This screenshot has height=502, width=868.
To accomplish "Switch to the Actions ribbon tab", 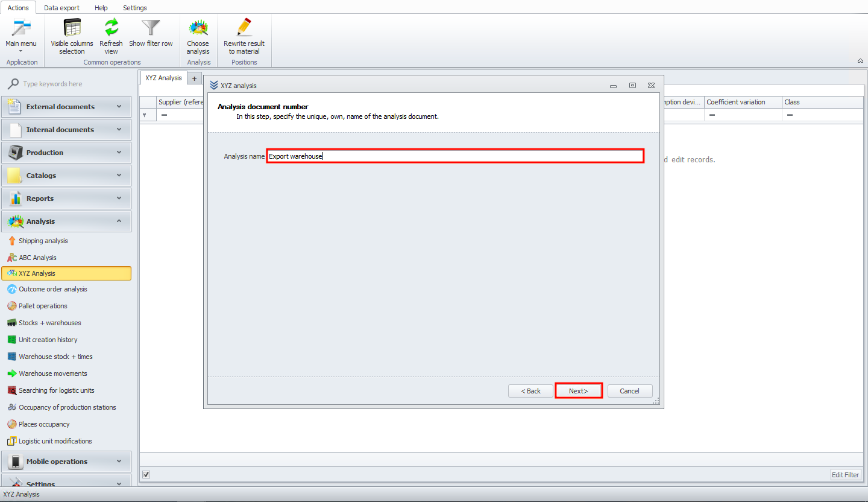I will [x=18, y=8].
